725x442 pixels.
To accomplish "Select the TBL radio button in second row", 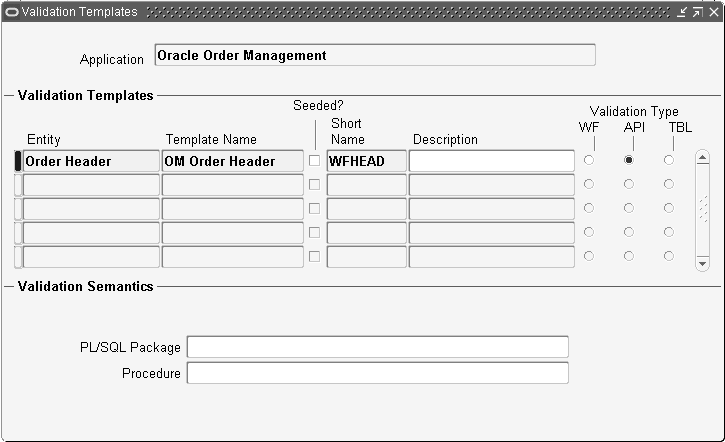I will pyautogui.click(x=669, y=184).
